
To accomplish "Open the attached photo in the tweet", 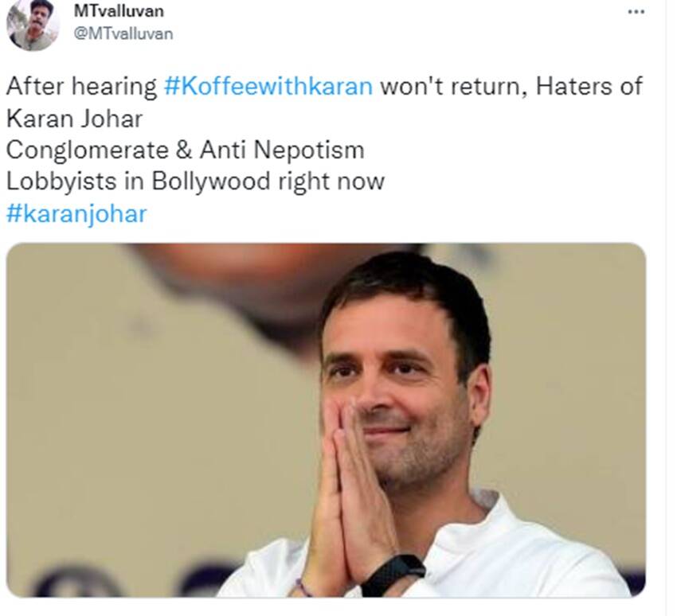I will (326, 419).
